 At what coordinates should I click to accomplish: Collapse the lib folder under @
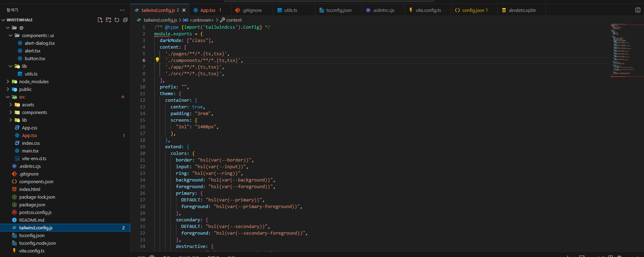(10, 66)
